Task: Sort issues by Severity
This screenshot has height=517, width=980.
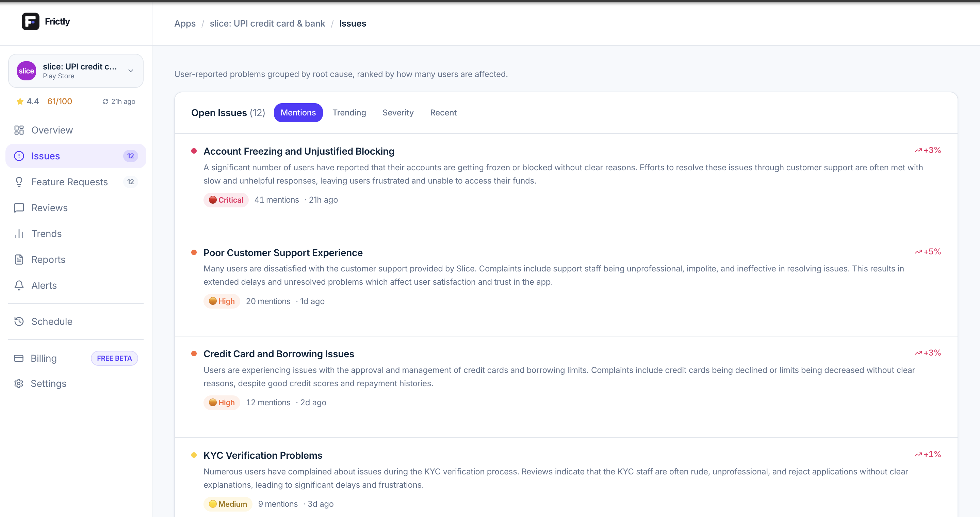Action: [398, 113]
